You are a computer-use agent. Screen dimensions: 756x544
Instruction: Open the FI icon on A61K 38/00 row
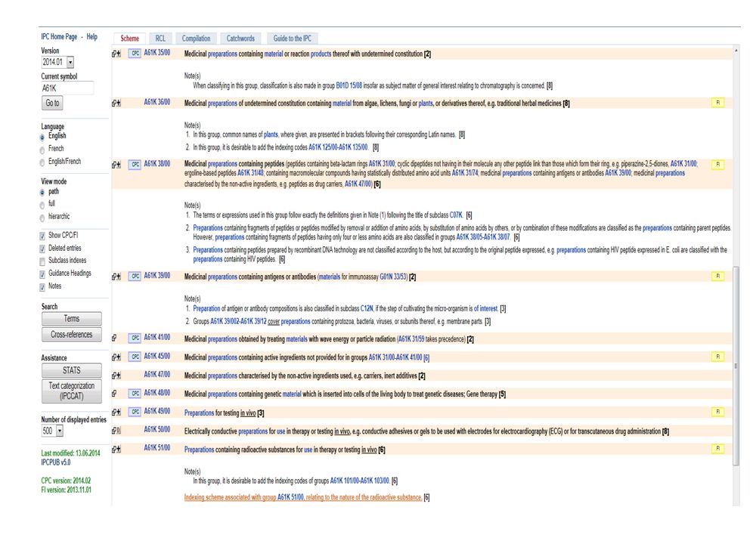pos(718,164)
